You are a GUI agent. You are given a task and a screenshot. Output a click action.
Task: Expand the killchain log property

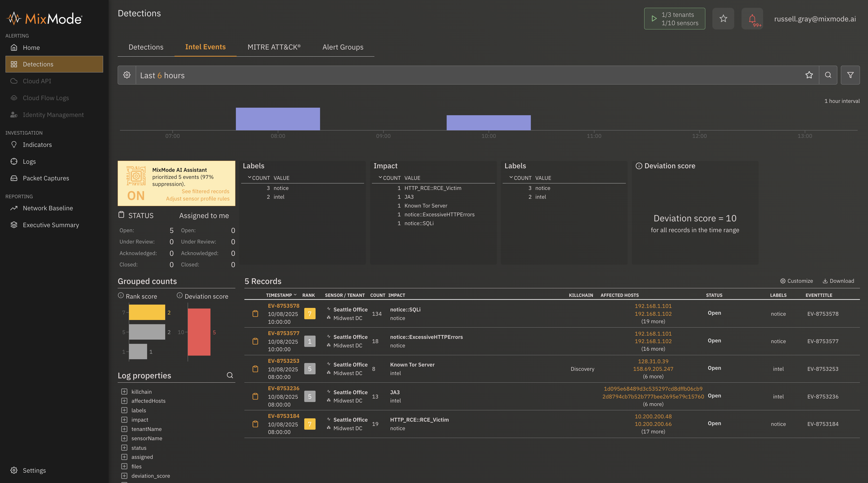tap(124, 392)
